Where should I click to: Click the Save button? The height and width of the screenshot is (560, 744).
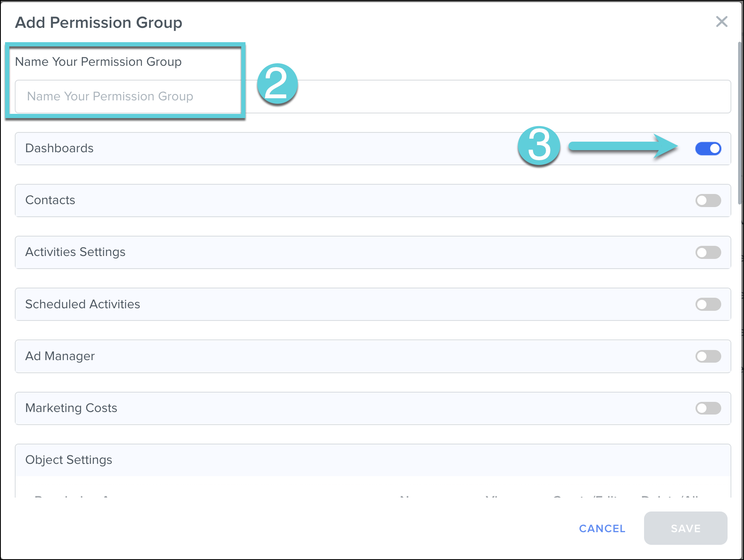[x=685, y=528]
